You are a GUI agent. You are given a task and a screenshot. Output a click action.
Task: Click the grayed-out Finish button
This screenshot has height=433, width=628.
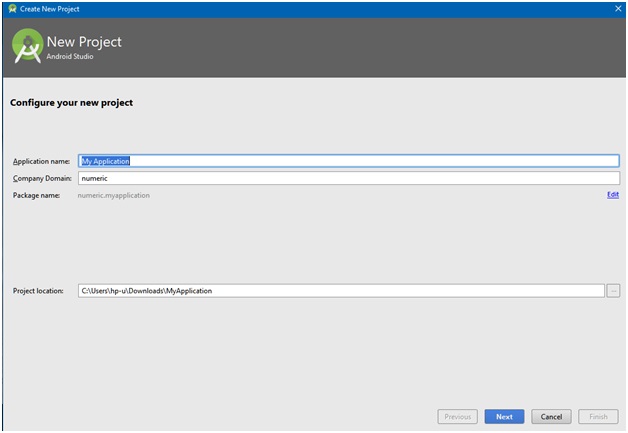(x=598, y=416)
